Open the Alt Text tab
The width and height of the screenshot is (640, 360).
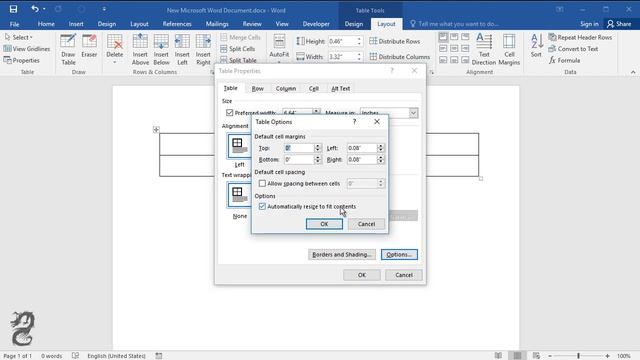tap(340, 88)
